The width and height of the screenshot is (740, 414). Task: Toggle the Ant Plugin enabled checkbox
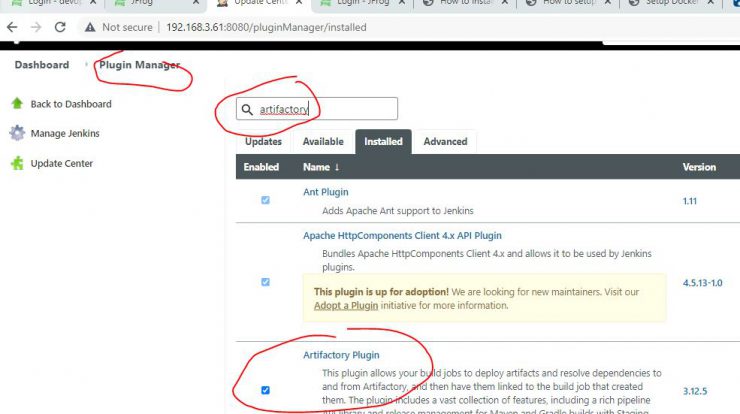265,200
